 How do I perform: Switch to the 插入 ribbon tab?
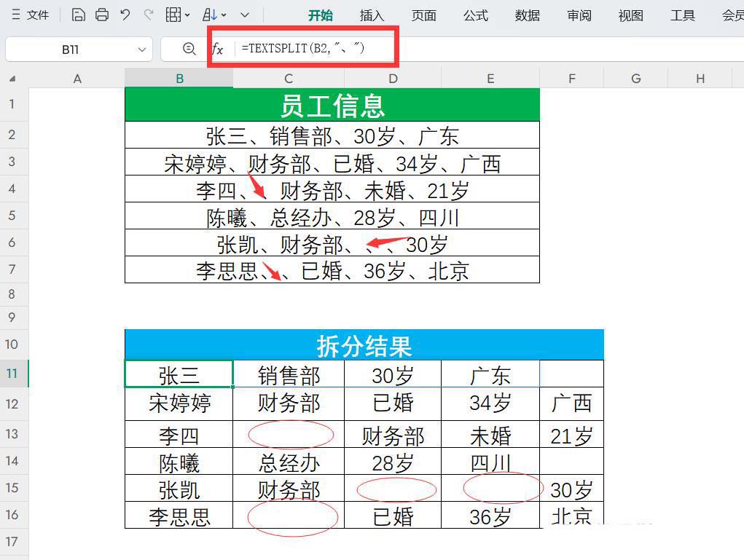[372, 15]
